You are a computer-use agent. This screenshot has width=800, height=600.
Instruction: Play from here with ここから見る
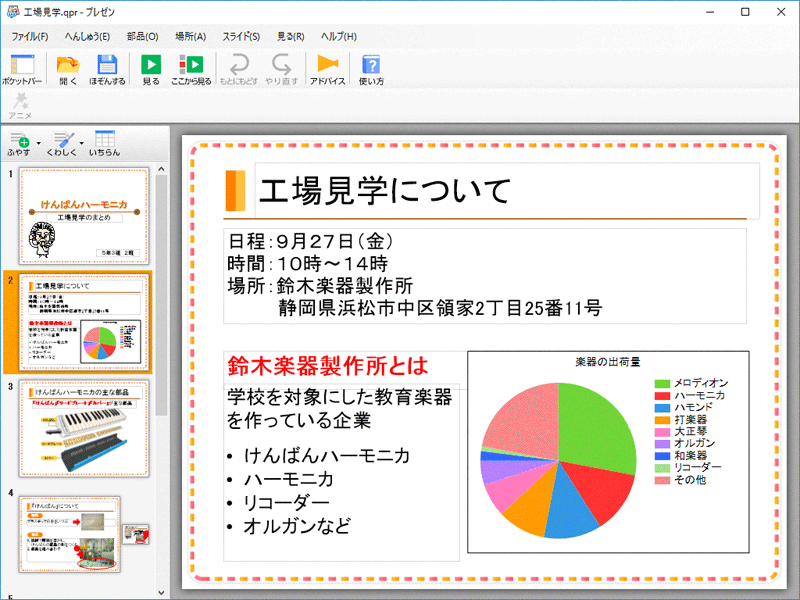191,69
